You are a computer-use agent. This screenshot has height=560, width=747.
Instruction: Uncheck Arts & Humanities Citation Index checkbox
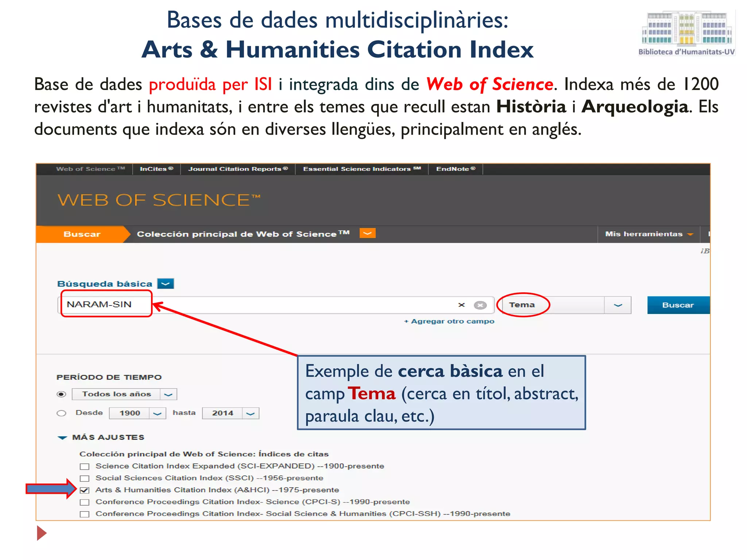(x=85, y=490)
